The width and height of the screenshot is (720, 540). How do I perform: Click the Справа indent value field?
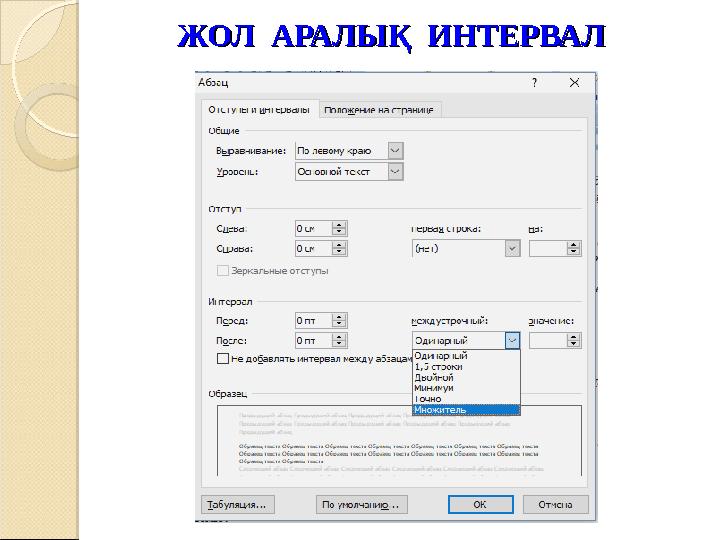click(x=313, y=248)
